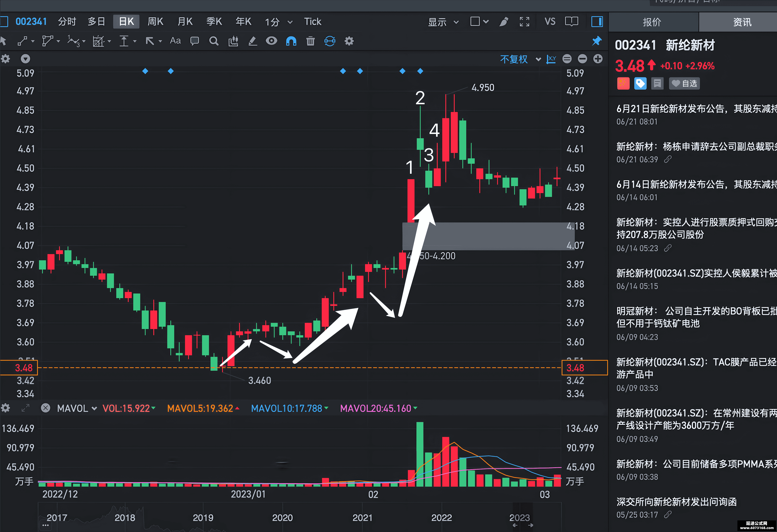The image size is (777, 532).
Task: Expand the 不复权 adjustment dropdown
Action: [520, 59]
